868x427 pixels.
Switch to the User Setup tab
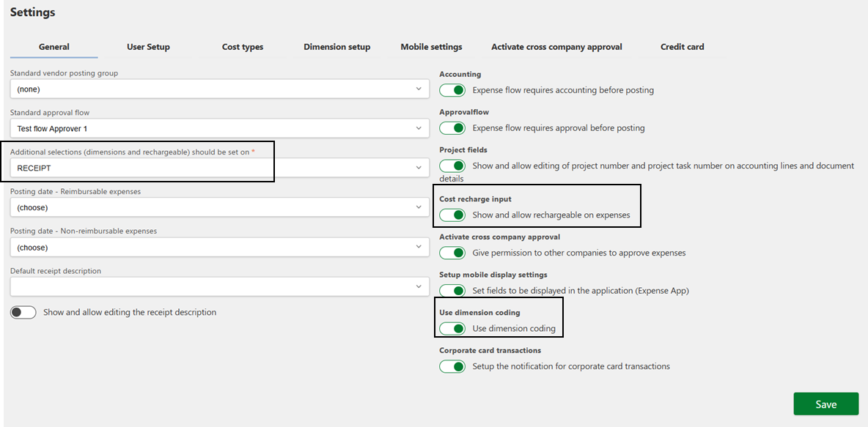tap(148, 47)
